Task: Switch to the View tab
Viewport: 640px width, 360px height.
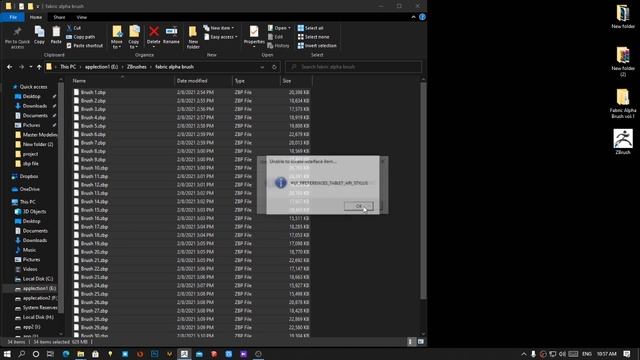Action: tap(82, 17)
